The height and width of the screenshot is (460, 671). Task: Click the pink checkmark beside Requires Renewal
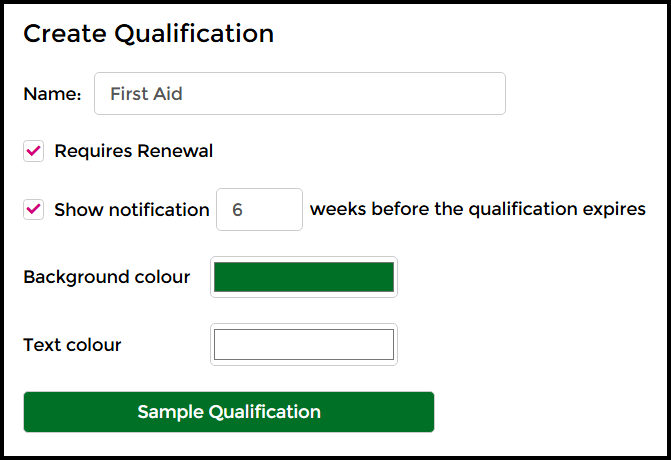34,151
